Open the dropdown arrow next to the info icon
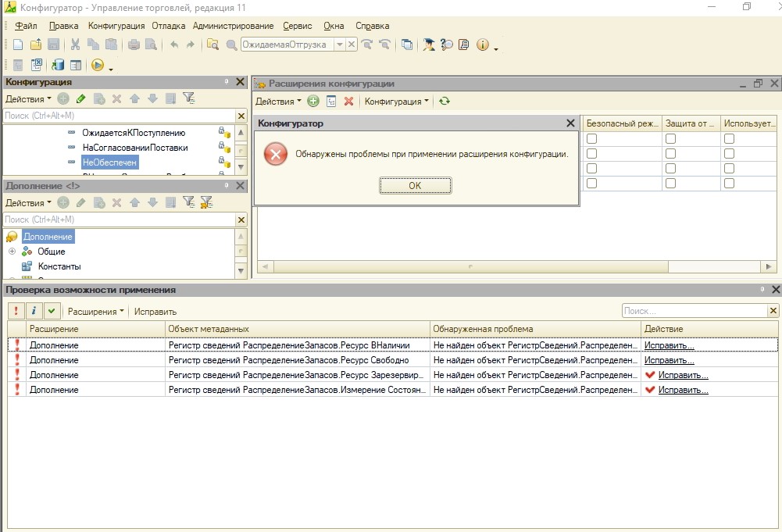The width and height of the screenshot is (782, 532). pos(496,48)
